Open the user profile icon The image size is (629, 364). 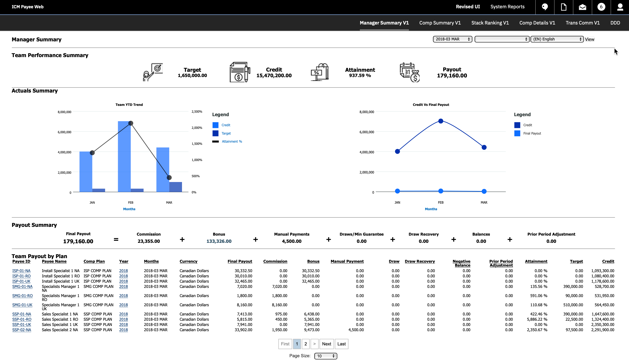620,7
